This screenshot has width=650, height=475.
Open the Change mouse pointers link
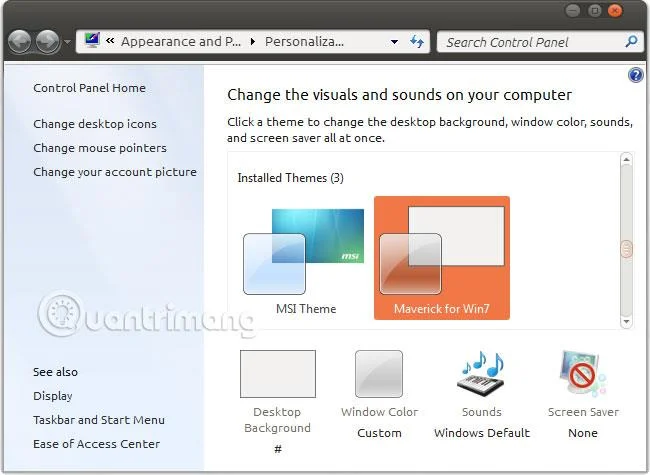(x=100, y=148)
